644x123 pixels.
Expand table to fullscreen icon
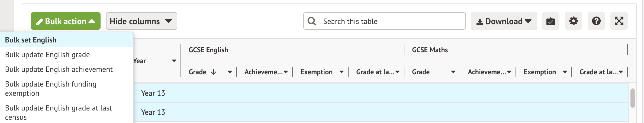619,21
